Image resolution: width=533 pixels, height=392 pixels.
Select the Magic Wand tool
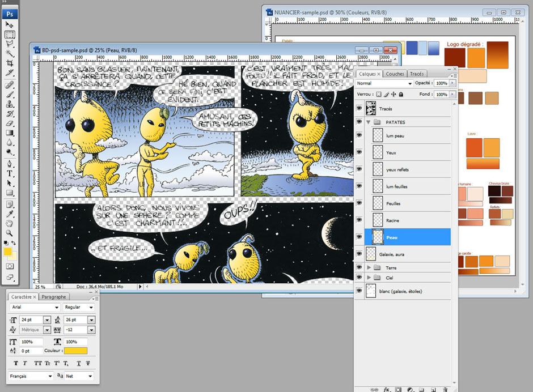tap(10, 54)
